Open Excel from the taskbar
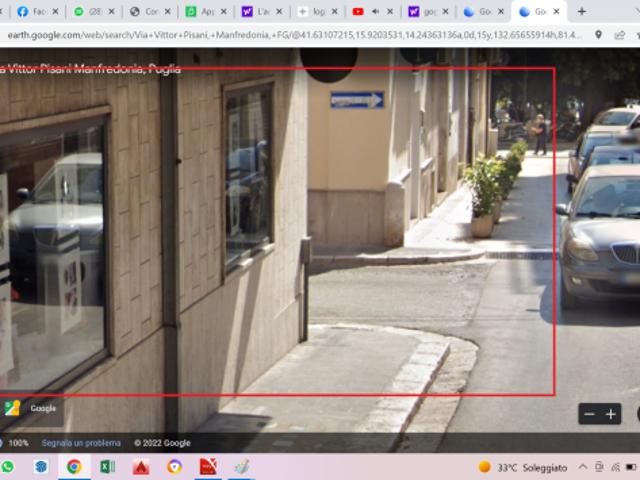 pyautogui.click(x=107, y=467)
